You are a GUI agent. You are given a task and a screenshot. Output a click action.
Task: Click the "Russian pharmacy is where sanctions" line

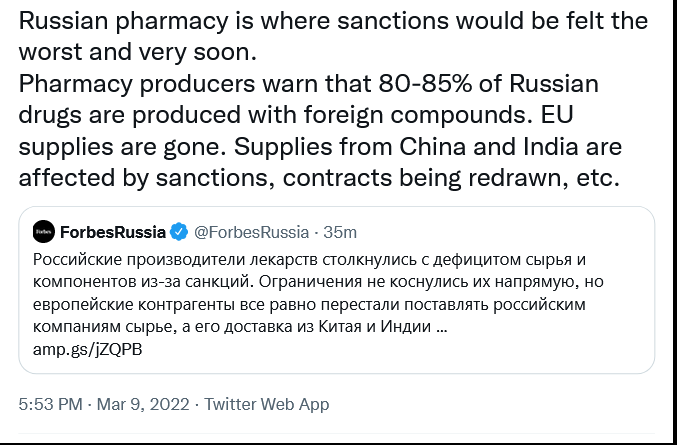[333, 21]
